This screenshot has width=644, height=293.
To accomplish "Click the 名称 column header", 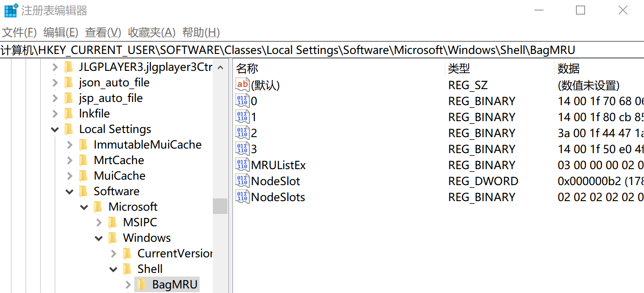I will point(339,69).
